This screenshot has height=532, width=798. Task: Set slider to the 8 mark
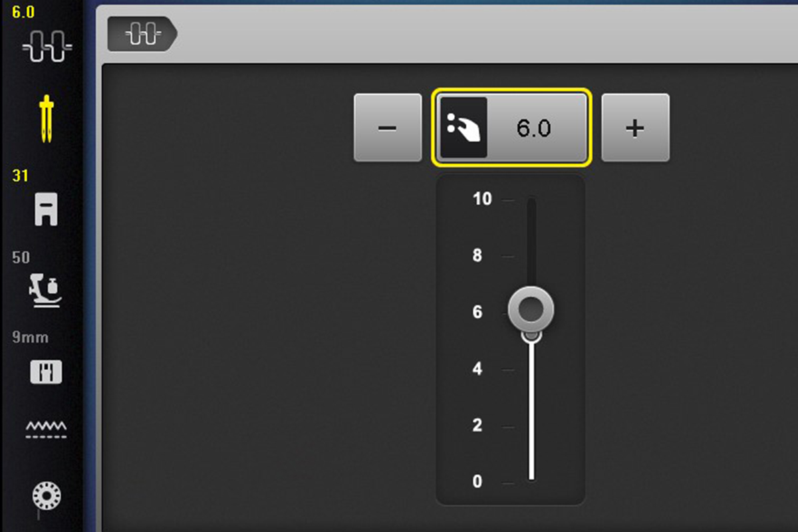531,256
